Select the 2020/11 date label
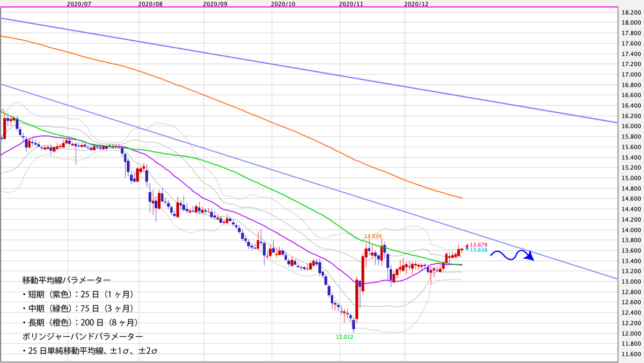 tap(353, 3)
